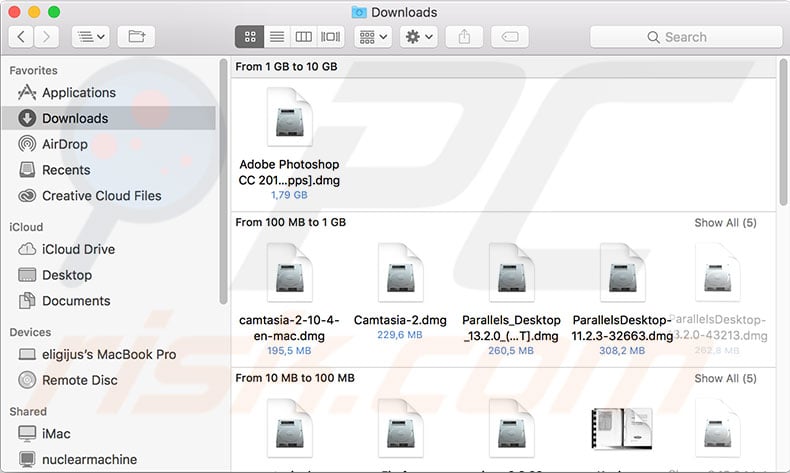Click the 229,6 MB size label
Viewport: 790px width, 473px height.
400,335
